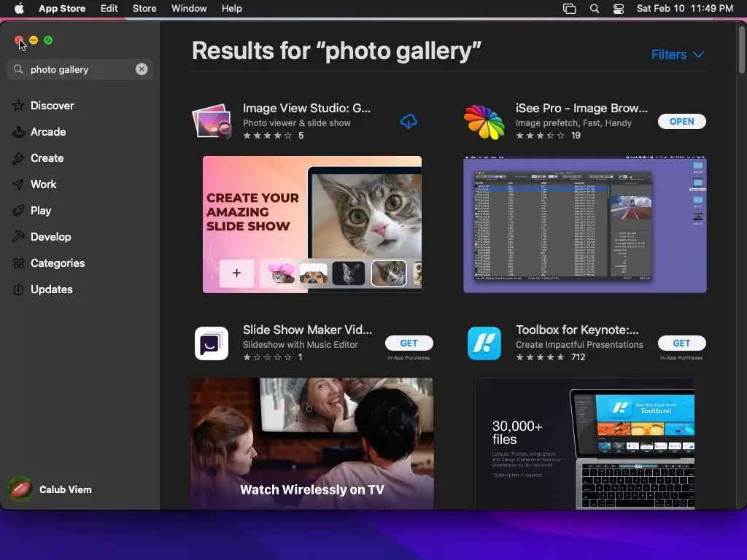Open Slide Show Maker app icon
Image resolution: width=747 pixels, height=560 pixels.
[212, 343]
